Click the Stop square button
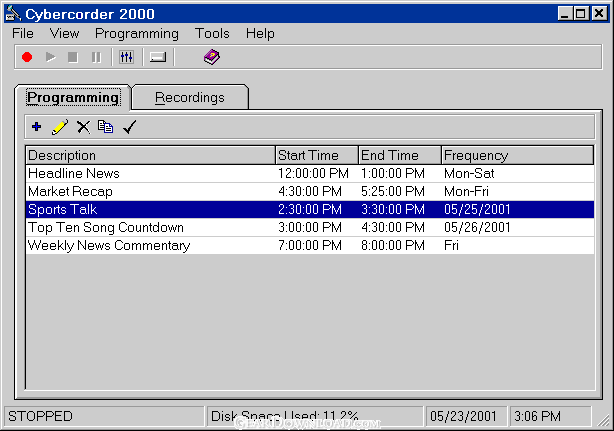The height and width of the screenshot is (431, 614). [x=72, y=57]
